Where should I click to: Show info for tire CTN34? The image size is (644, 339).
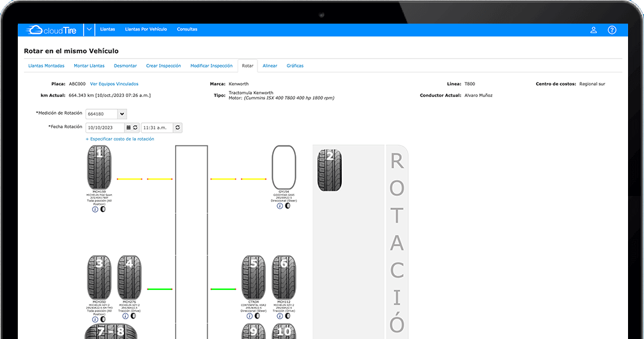249,316
